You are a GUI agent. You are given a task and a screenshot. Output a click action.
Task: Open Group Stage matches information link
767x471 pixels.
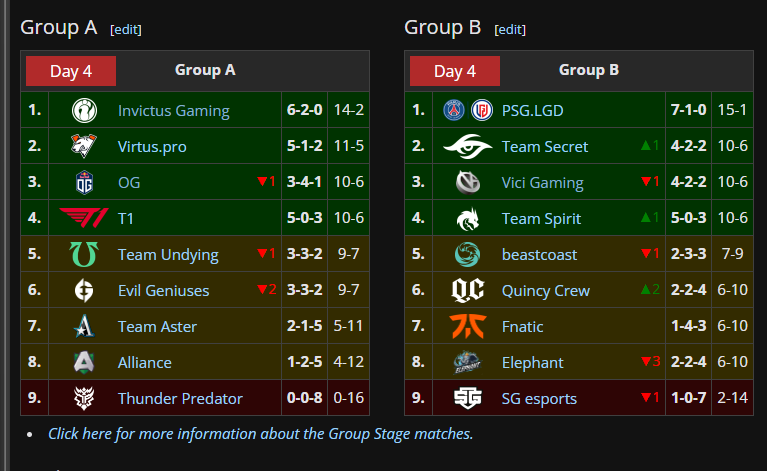tap(260, 434)
